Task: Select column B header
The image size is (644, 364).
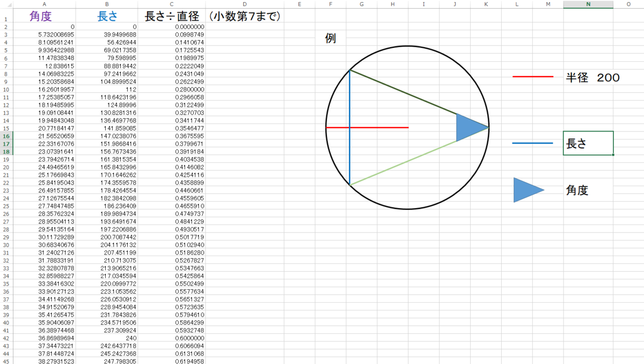Action: click(106, 4)
